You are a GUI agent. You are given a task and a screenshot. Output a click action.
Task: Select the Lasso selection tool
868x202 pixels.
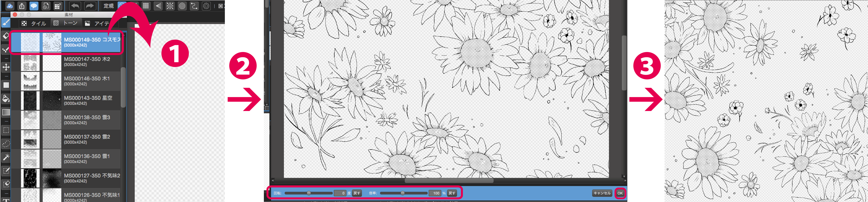(x=6, y=144)
